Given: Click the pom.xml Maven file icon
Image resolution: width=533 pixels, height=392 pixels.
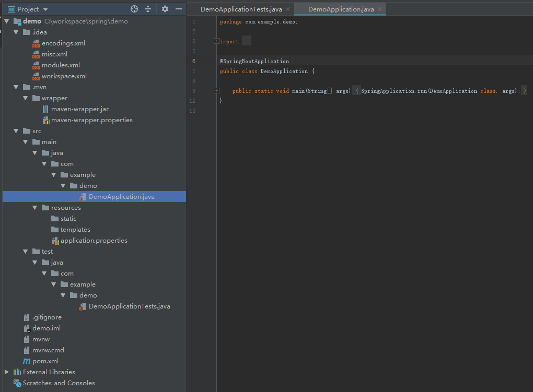Looking at the screenshot, I should [27, 361].
